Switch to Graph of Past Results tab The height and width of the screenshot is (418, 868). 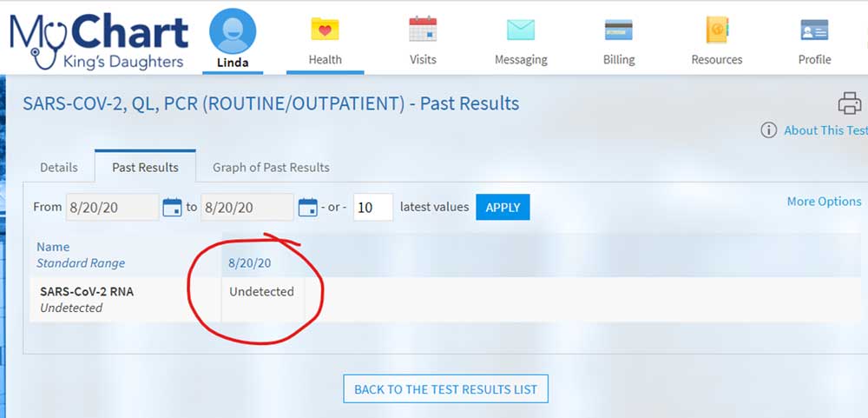click(271, 167)
